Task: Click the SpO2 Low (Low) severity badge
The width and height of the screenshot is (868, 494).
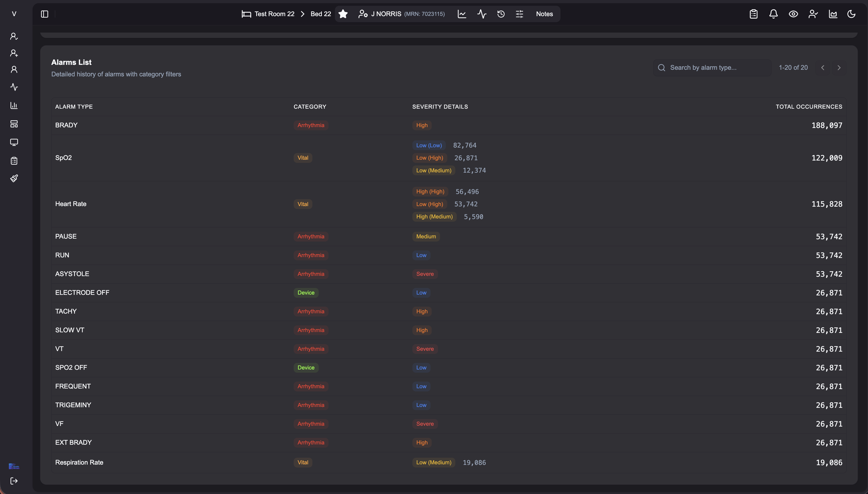Action: click(x=429, y=145)
